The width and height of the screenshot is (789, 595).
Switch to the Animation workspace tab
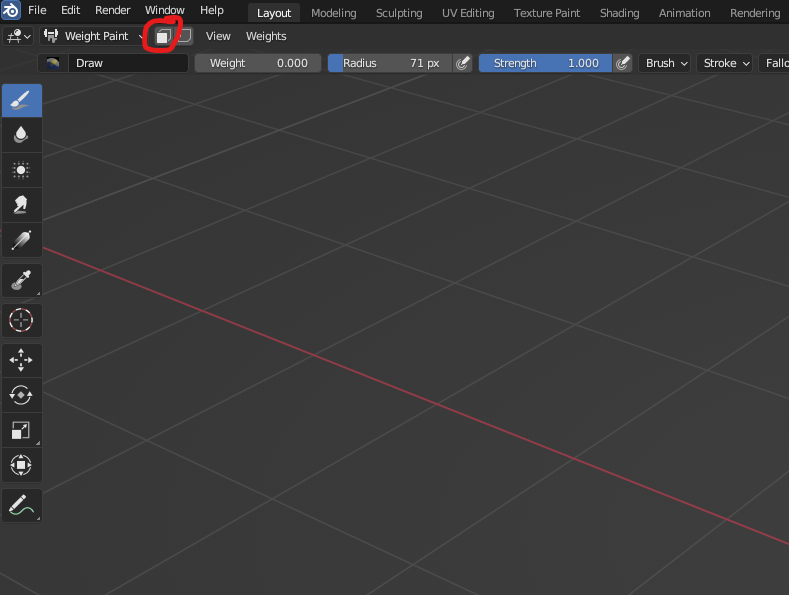[x=684, y=13]
